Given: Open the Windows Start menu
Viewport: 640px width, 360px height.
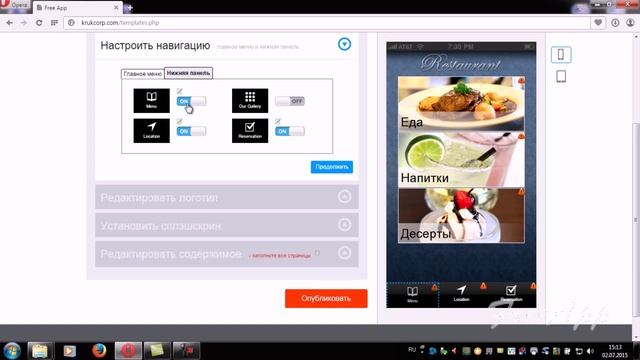Looking at the screenshot, I should (12, 351).
